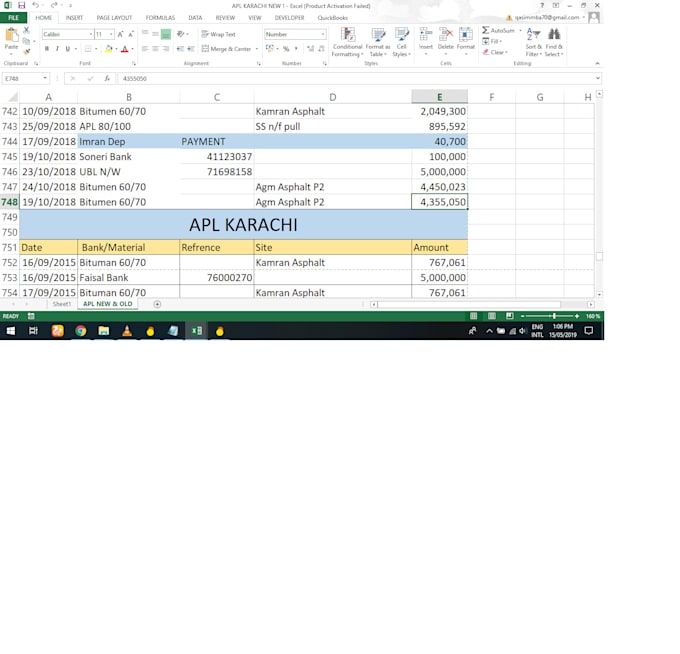Screen dimensions: 680x654
Task: Click Increase Decimal icon
Action: (x=311, y=49)
